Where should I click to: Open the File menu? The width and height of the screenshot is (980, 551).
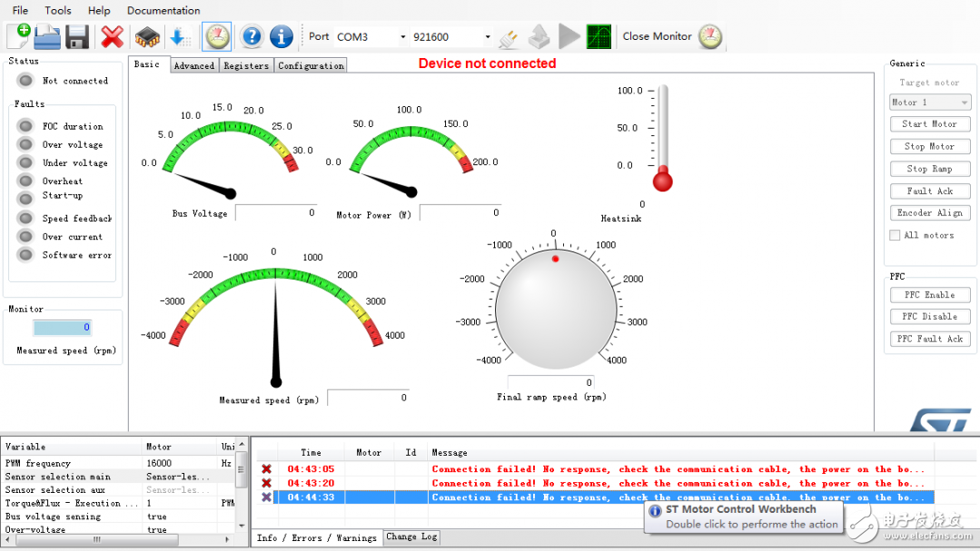20,11
